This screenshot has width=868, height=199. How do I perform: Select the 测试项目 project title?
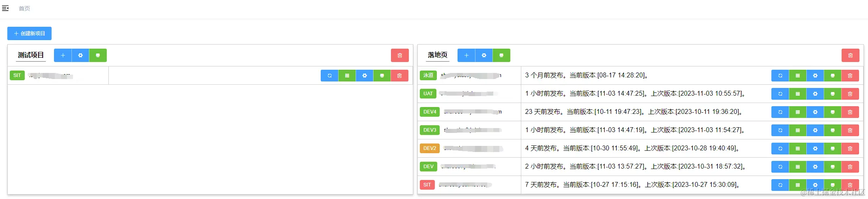[x=31, y=55]
